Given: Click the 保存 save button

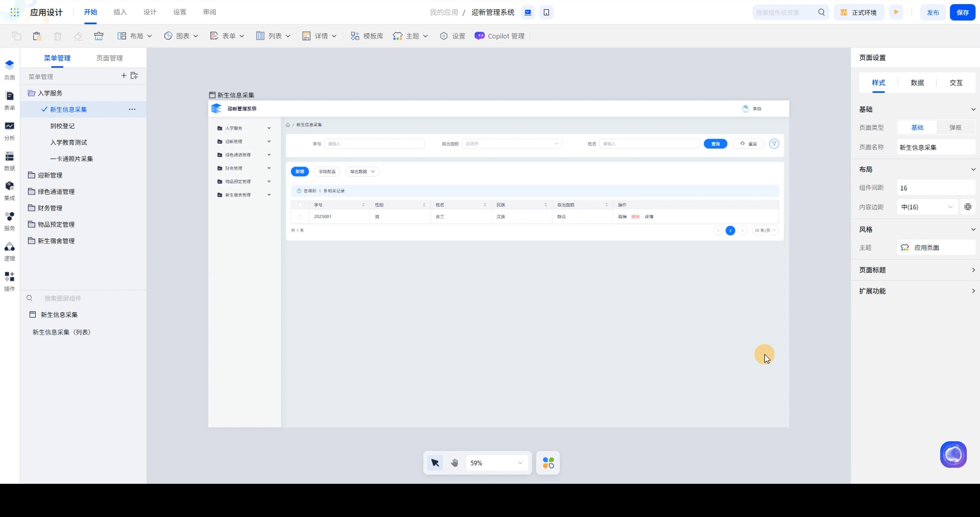Looking at the screenshot, I should coord(962,12).
